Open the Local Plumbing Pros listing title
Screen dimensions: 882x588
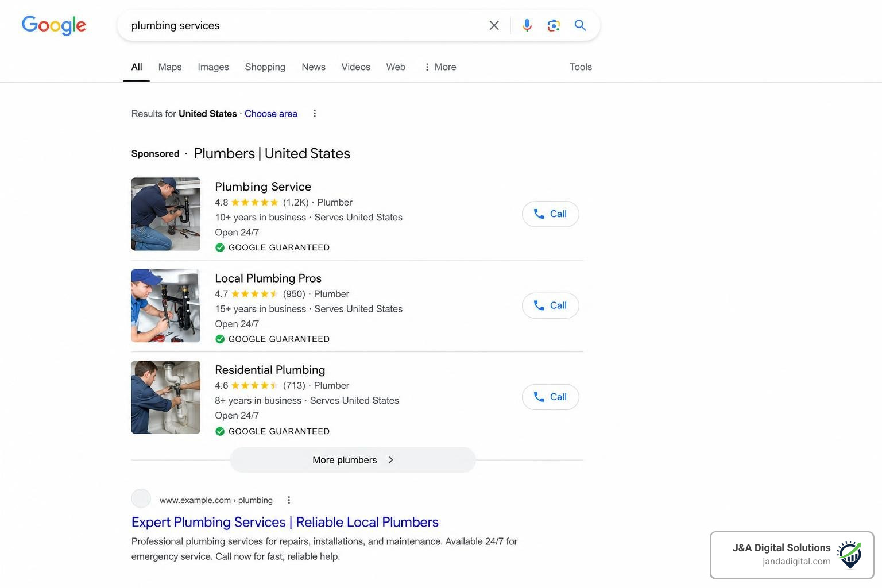[268, 278]
